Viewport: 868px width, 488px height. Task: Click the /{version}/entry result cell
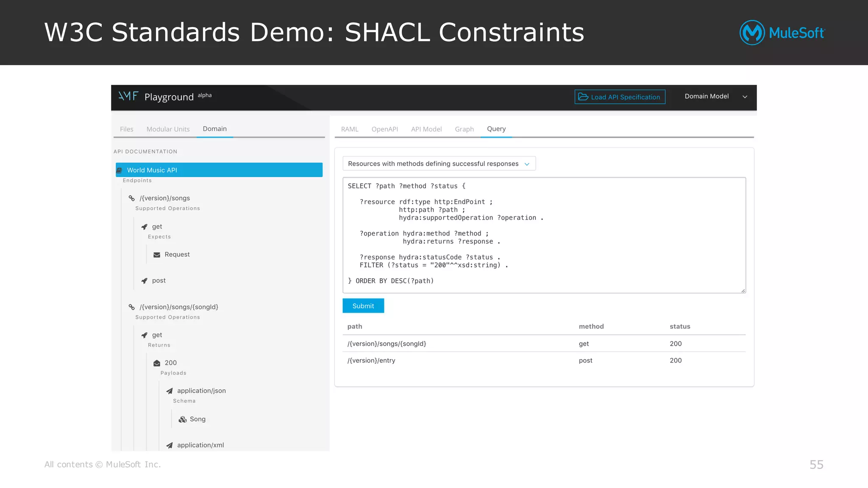pos(371,360)
